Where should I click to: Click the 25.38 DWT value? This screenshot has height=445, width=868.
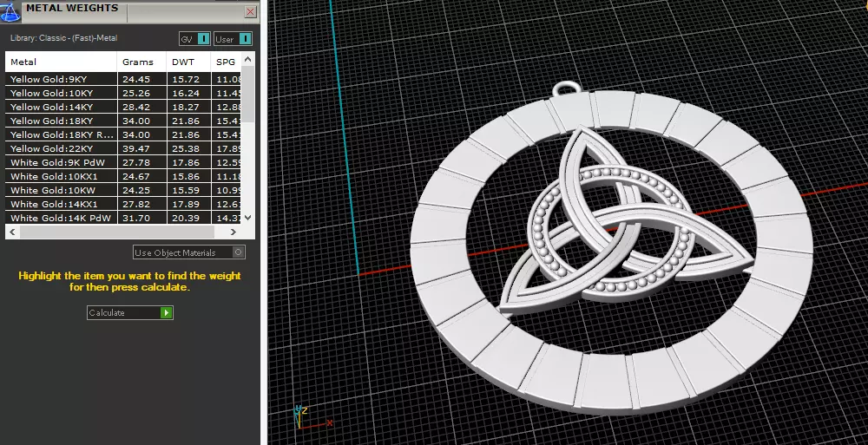pos(186,148)
